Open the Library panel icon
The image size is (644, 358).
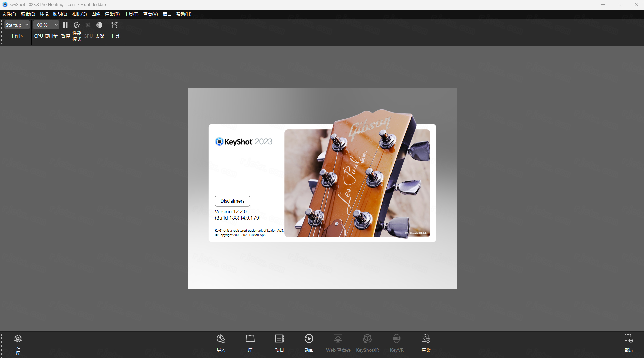tap(250, 339)
